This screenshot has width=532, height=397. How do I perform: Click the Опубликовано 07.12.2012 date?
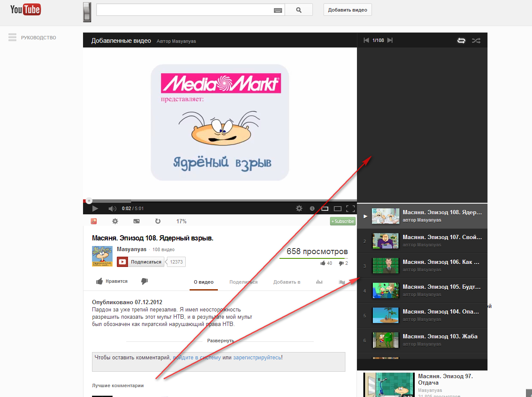pyautogui.click(x=127, y=302)
